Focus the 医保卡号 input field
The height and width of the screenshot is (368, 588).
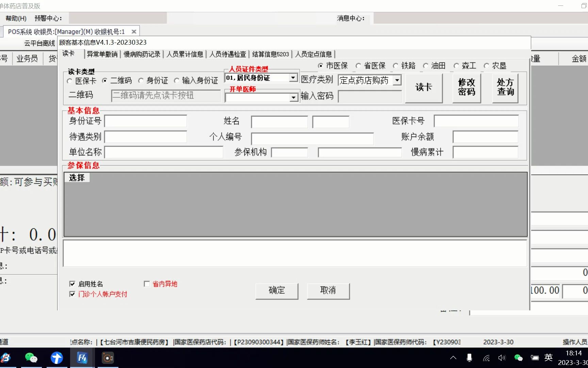coord(476,121)
